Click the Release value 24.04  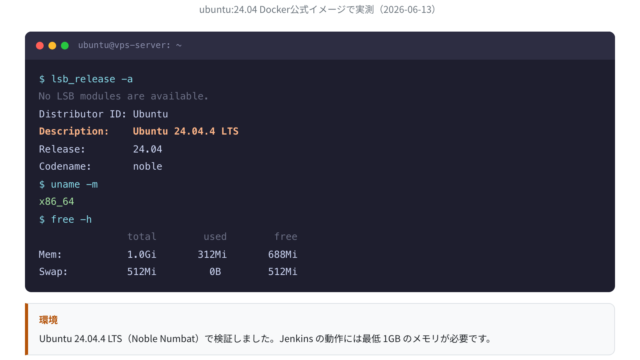coord(147,149)
